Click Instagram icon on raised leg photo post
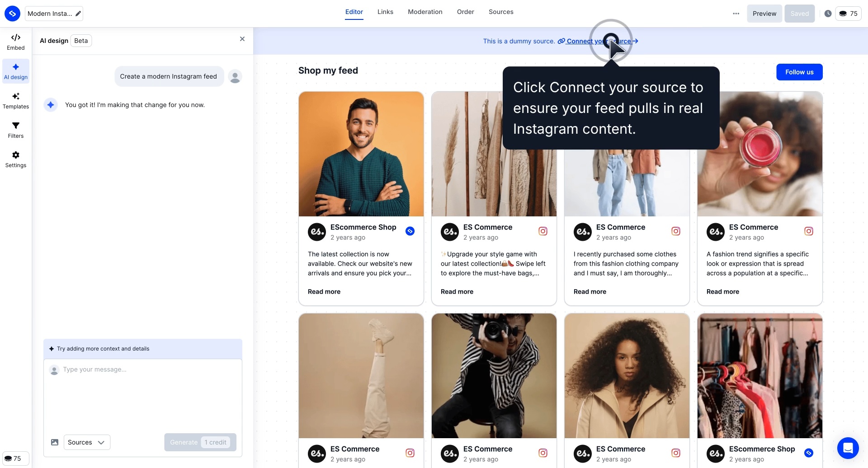The image size is (868, 468). coord(410,453)
